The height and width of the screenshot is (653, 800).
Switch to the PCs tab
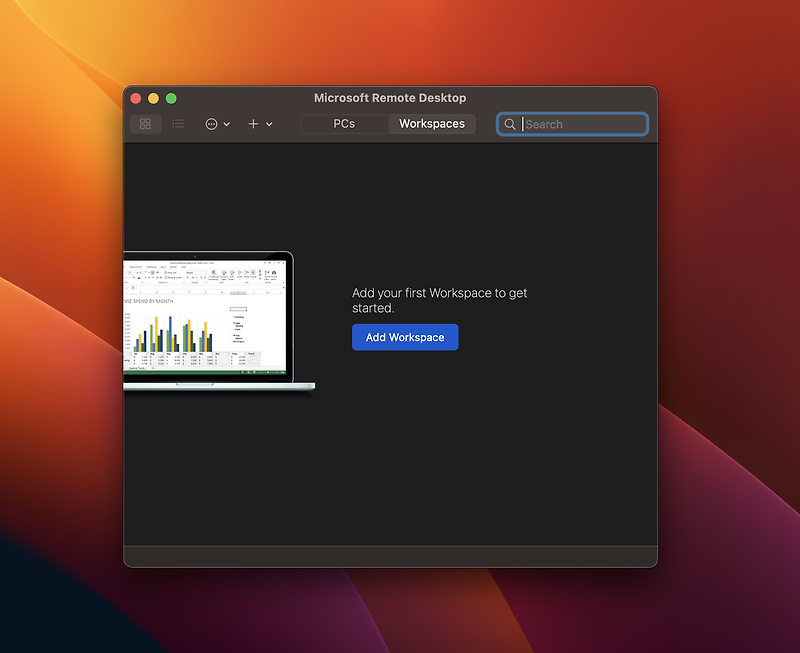[x=344, y=124]
